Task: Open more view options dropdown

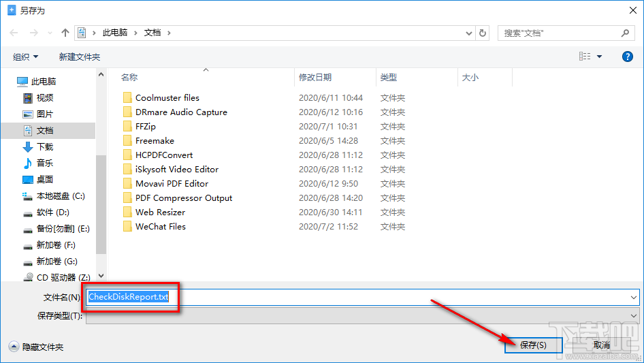Action: [x=599, y=57]
